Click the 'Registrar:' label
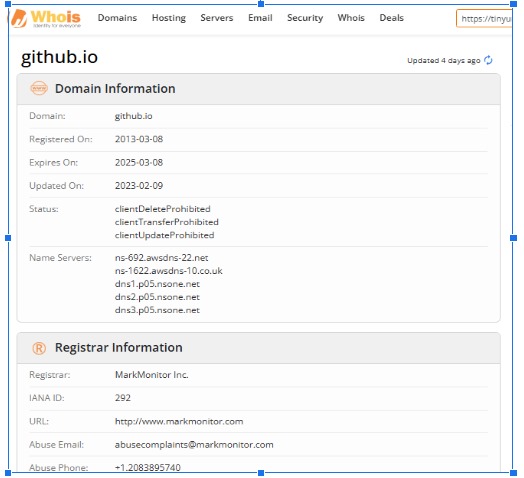 [50, 375]
